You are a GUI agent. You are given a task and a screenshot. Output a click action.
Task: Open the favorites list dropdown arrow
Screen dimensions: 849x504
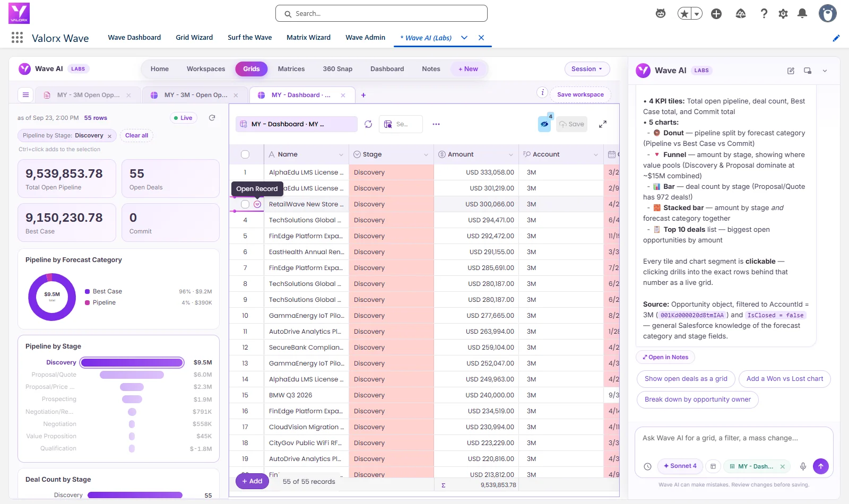click(x=697, y=14)
